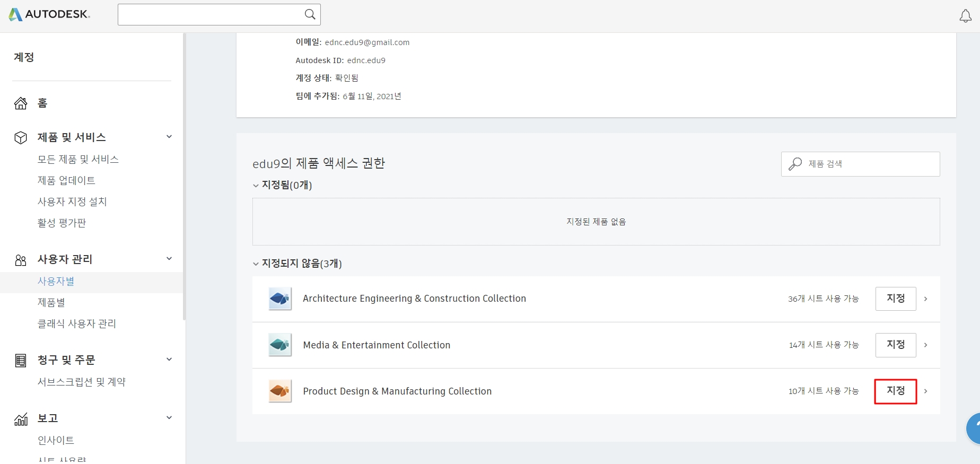980x464 pixels.
Task: Click the '지정된 제품 없음' message
Action: (596, 222)
